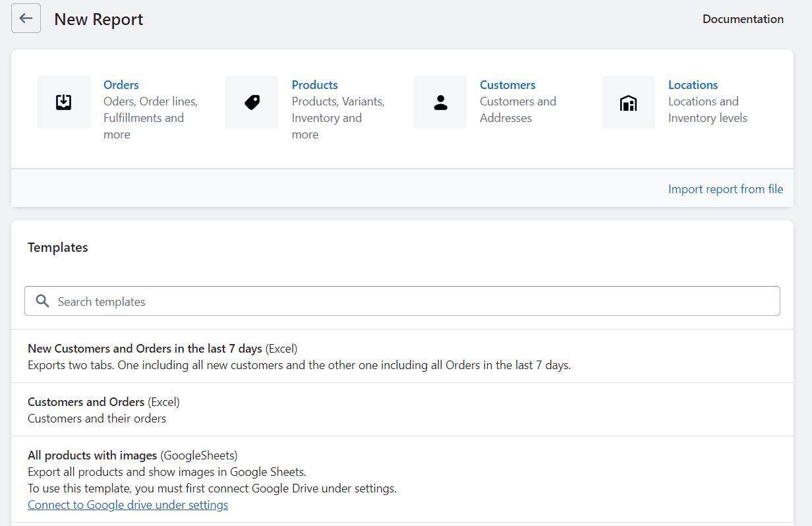Click the Locations and Inventory levels description
This screenshot has height=526, width=812.
click(707, 110)
